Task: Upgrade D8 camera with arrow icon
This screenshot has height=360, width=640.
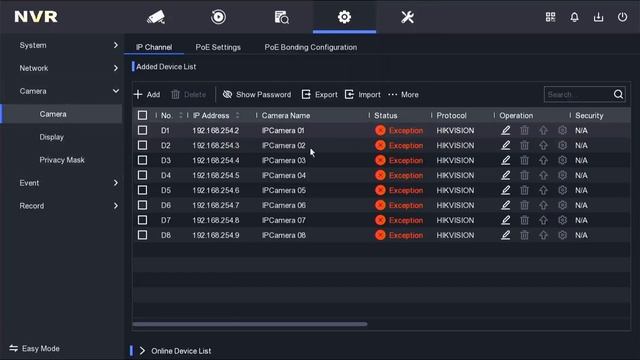Action: [x=543, y=235]
